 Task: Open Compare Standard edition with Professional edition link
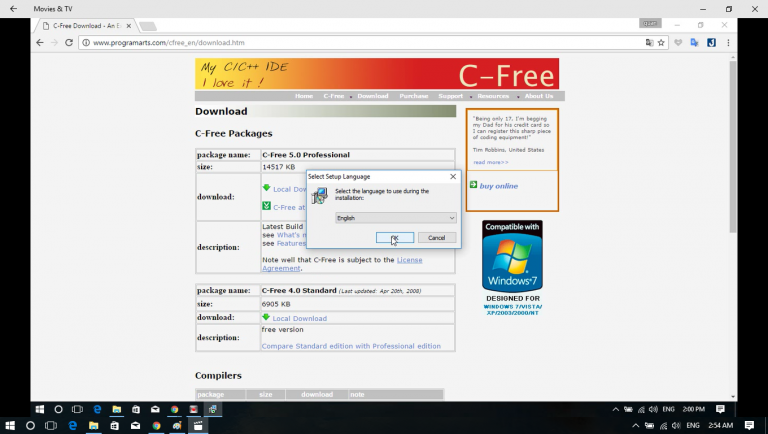pyautogui.click(x=351, y=346)
